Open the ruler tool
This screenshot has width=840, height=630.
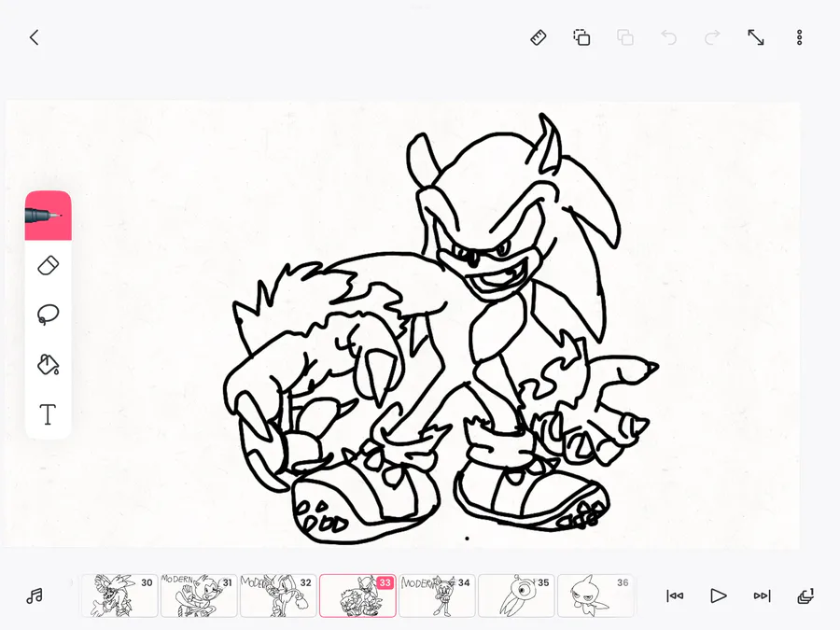539,37
